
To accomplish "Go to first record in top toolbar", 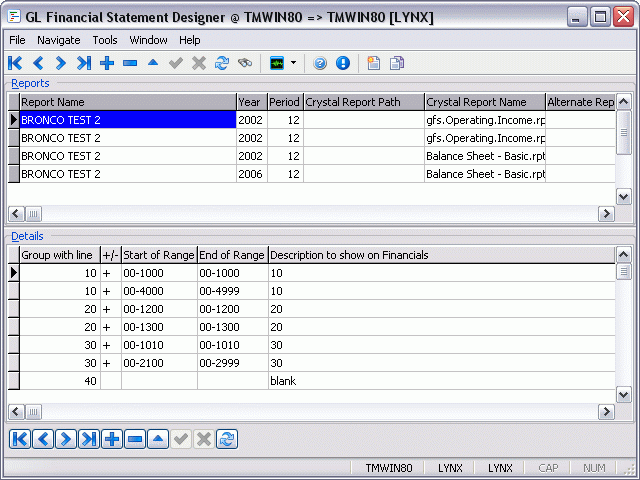I will (16, 63).
